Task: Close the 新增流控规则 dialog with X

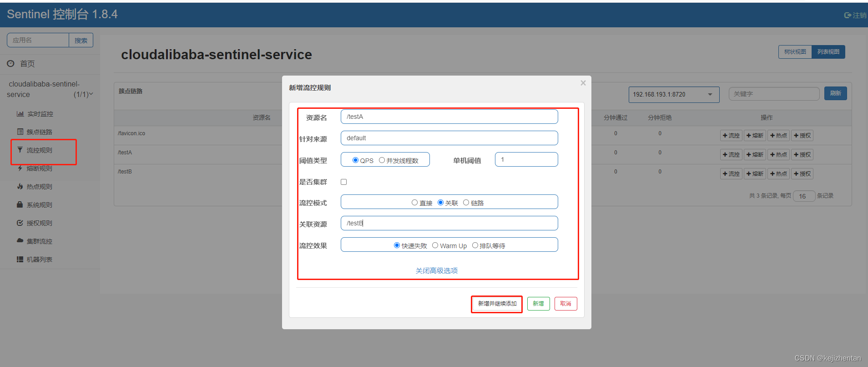Action: point(583,83)
